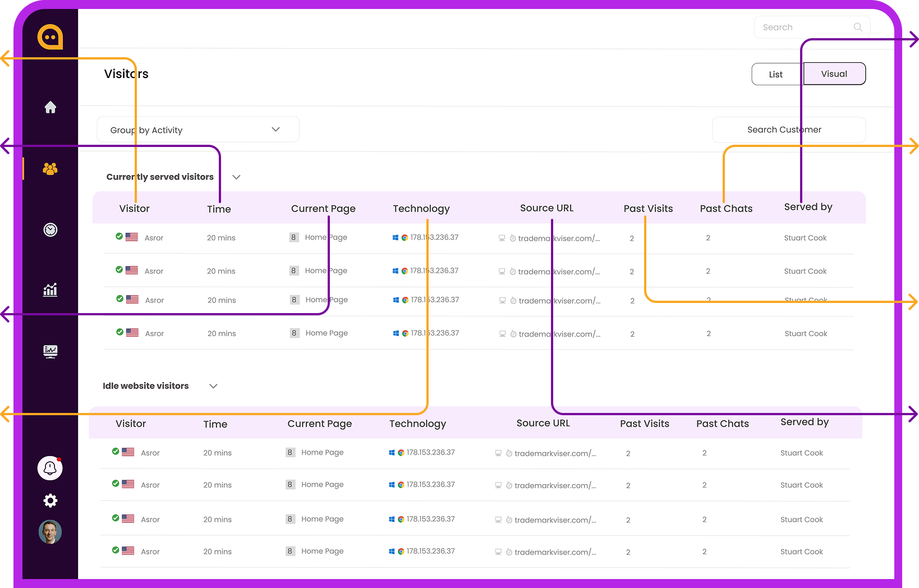The width and height of the screenshot is (919, 588).
Task: Click Stuart Cook in the Served by column
Action: tap(805, 238)
